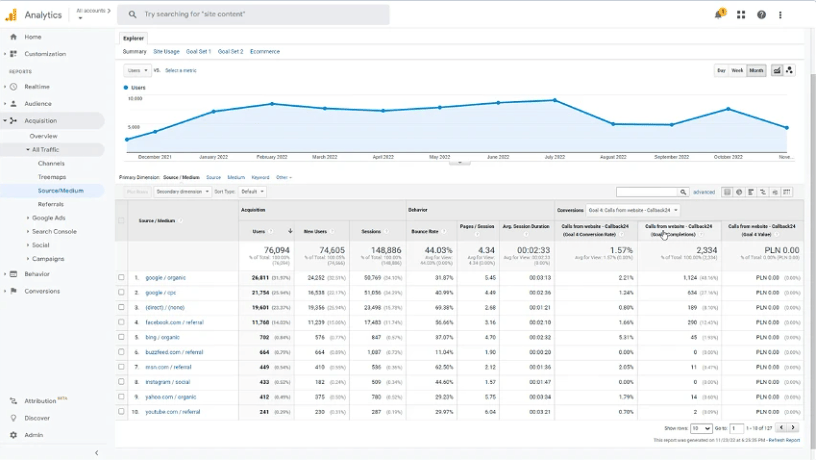Open the Ecommerce tab
Screen dimensions: 816x460
click(x=265, y=51)
